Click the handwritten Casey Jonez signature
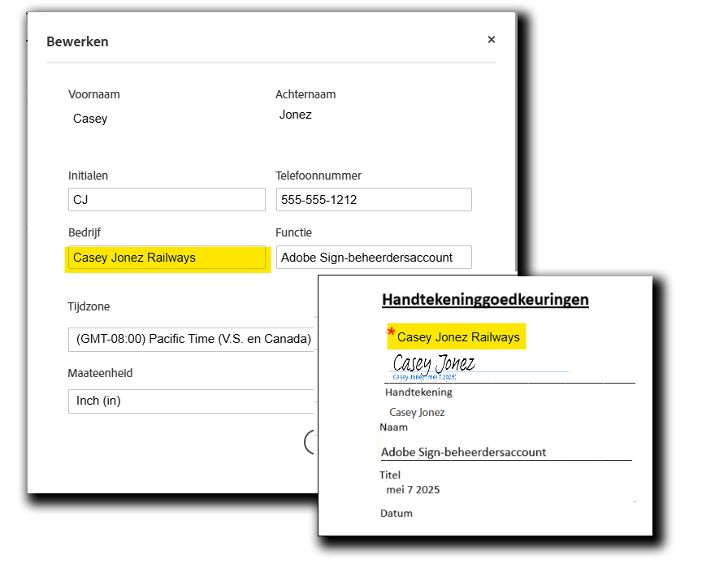The width and height of the screenshot is (728, 564). pyautogui.click(x=434, y=362)
